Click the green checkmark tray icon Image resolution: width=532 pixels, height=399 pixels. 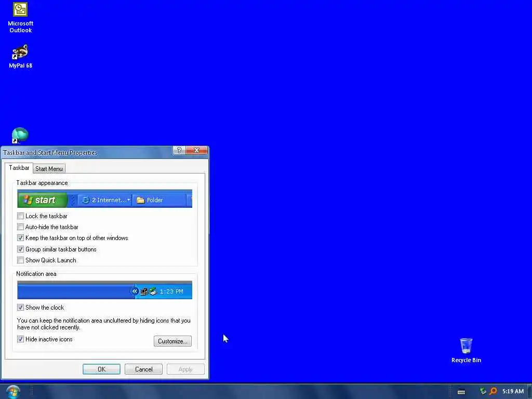pos(483,391)
